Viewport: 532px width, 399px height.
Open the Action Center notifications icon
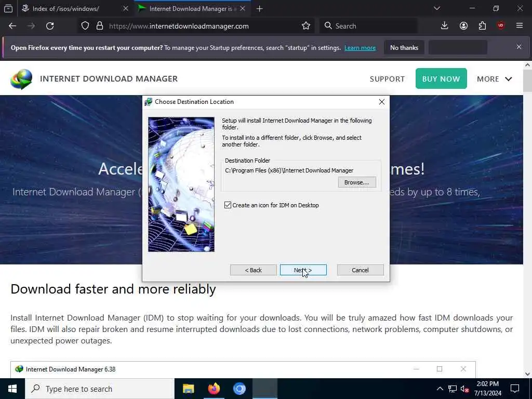(515, 389)
